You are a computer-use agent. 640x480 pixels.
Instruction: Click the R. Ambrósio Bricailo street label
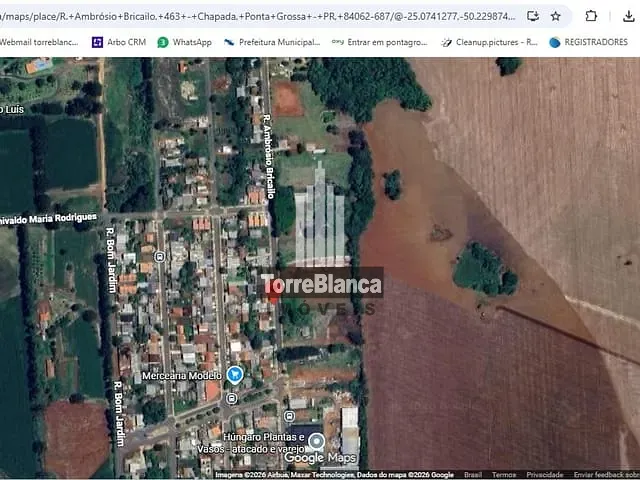coord(269,156)
